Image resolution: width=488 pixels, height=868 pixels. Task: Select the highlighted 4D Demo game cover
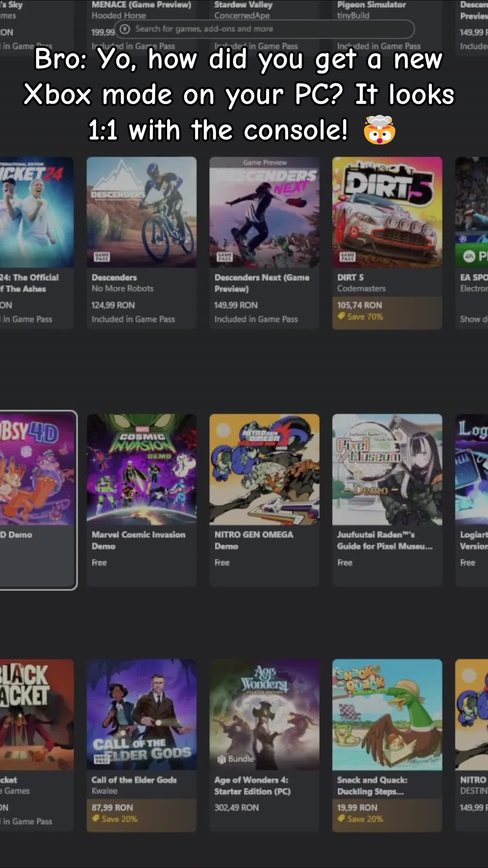tap(37, 469)
